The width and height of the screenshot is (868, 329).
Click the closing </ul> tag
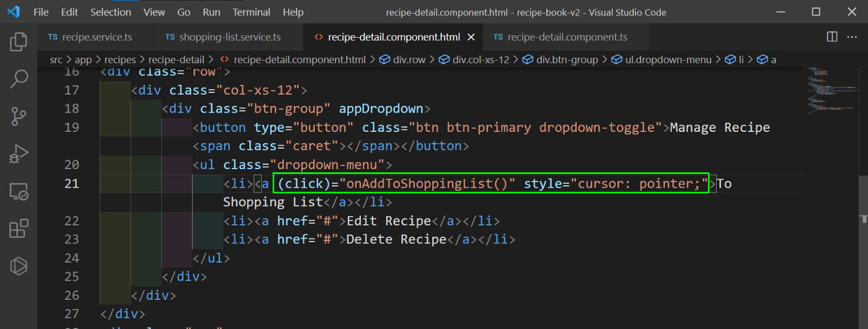click(211, 258)
